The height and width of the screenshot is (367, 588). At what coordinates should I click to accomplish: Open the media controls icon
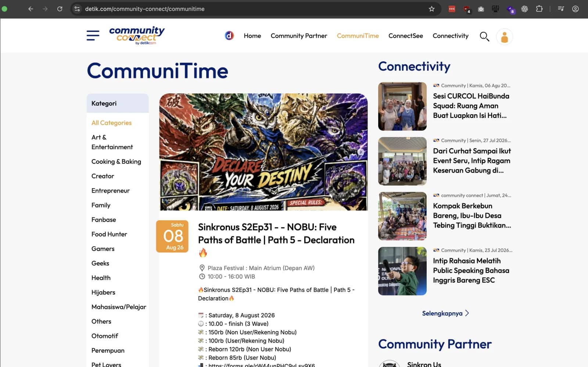[561, 9]
